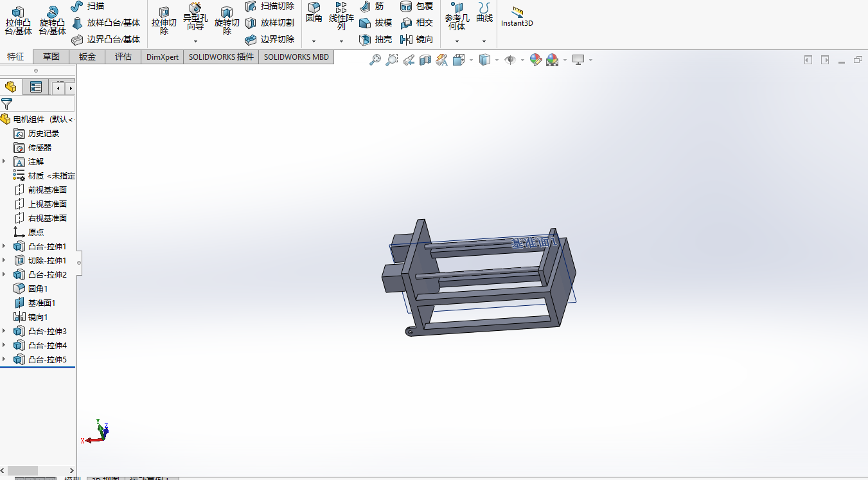This screenshot has height=480, width=868.
Task: Select the Intersect (相交) tool
Action: point(416,22)
